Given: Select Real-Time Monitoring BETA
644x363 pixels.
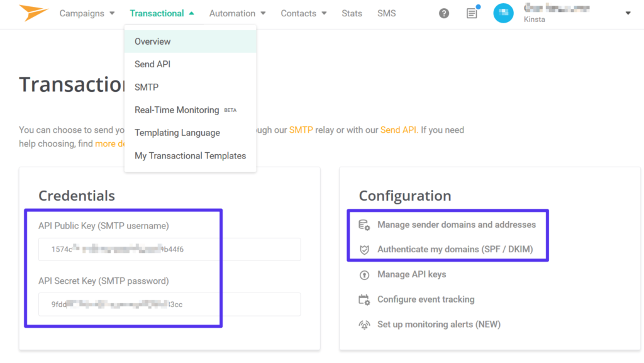Looking at the screenshot, I should (177, 109).
